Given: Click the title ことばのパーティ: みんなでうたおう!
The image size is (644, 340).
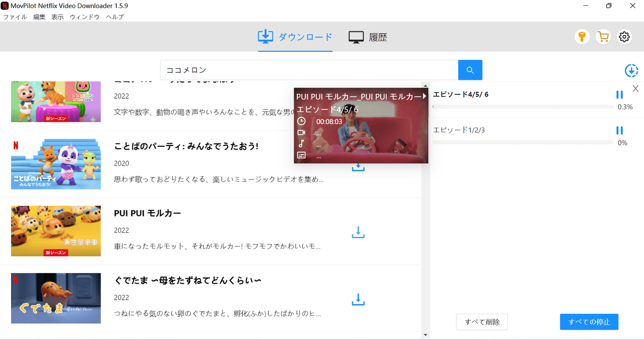Looking at the screenshot, I should [186, 146].
